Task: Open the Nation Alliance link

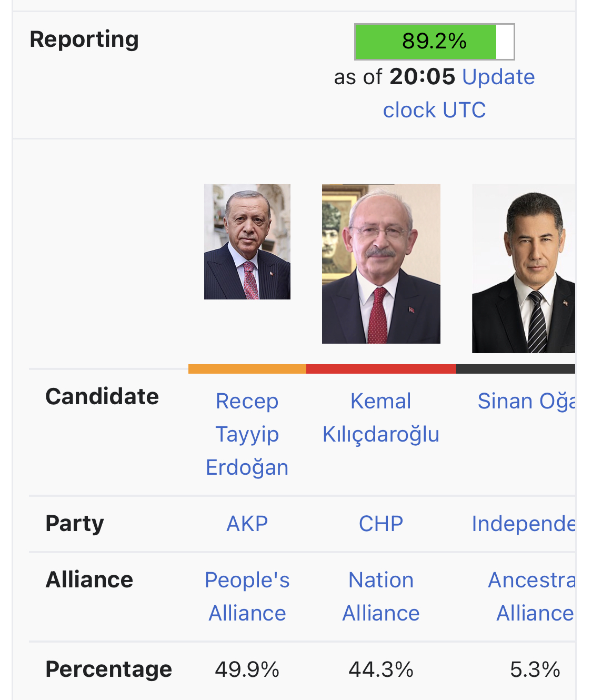Action: [x=380, y=597]
